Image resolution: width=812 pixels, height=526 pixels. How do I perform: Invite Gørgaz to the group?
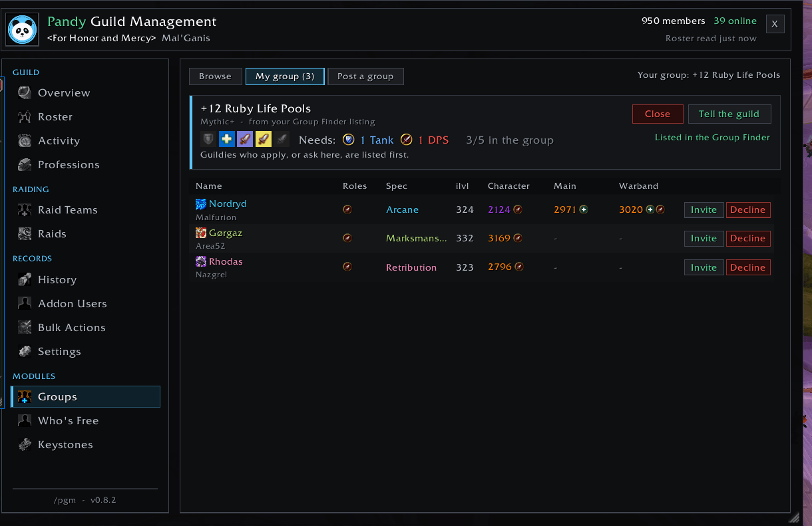tap(704, 238)
